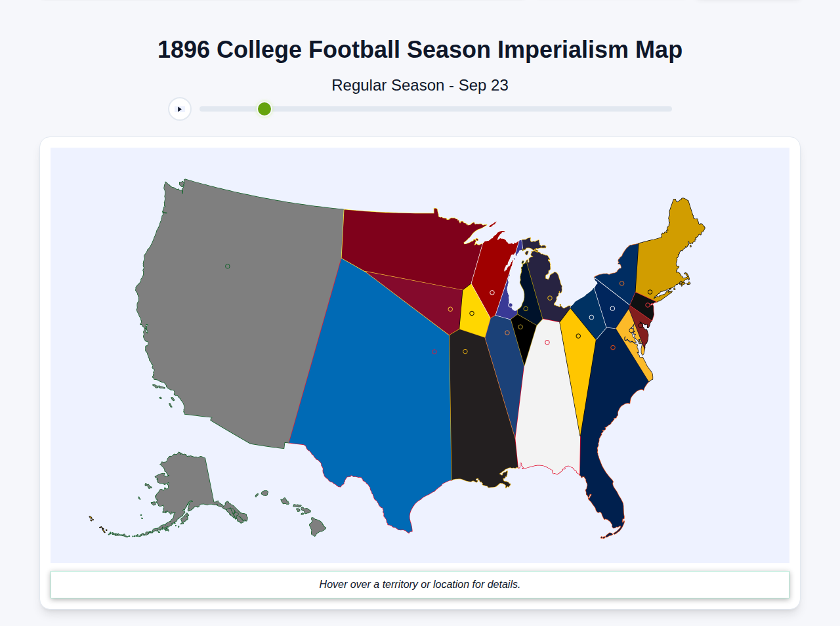
Task: Select the orange-ringed marker in upstate New York
Action: click(x=622, y=283)
